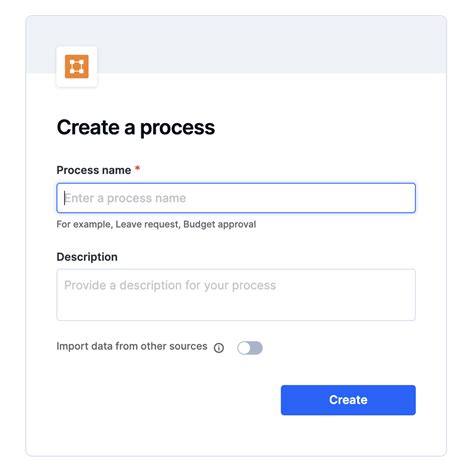
Task: Select the Create a process heading
Action: [136, 127]
